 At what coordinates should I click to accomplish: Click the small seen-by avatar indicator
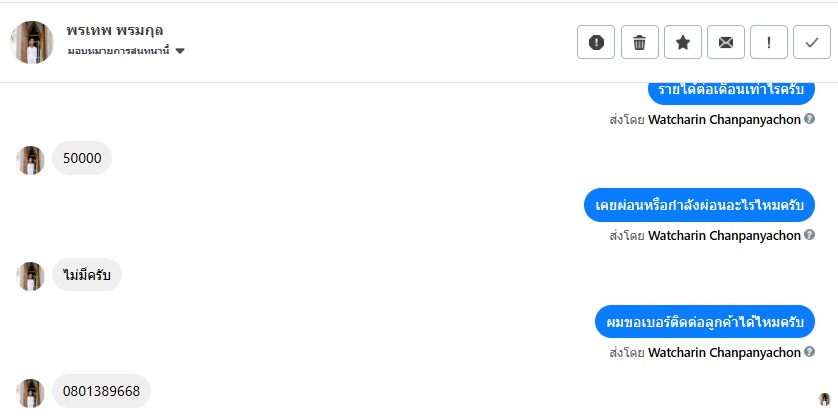click(x=824, y=398)
